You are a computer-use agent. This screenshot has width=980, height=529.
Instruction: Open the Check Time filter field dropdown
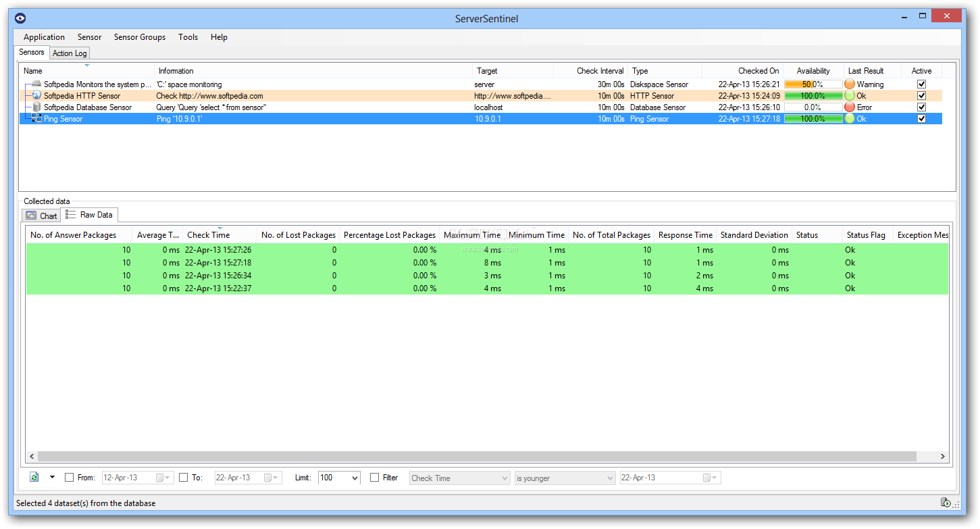click(x=459, y=478)
